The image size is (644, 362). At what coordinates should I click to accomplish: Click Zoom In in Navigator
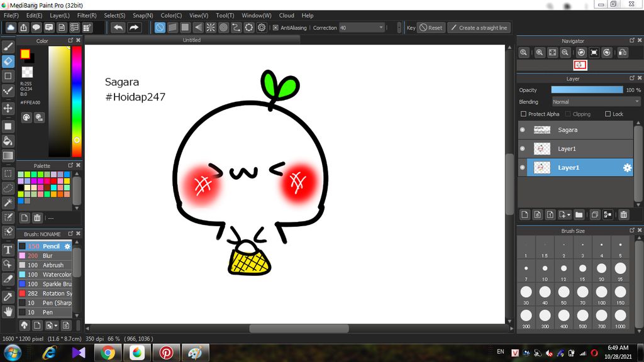[x=539, y=53]
